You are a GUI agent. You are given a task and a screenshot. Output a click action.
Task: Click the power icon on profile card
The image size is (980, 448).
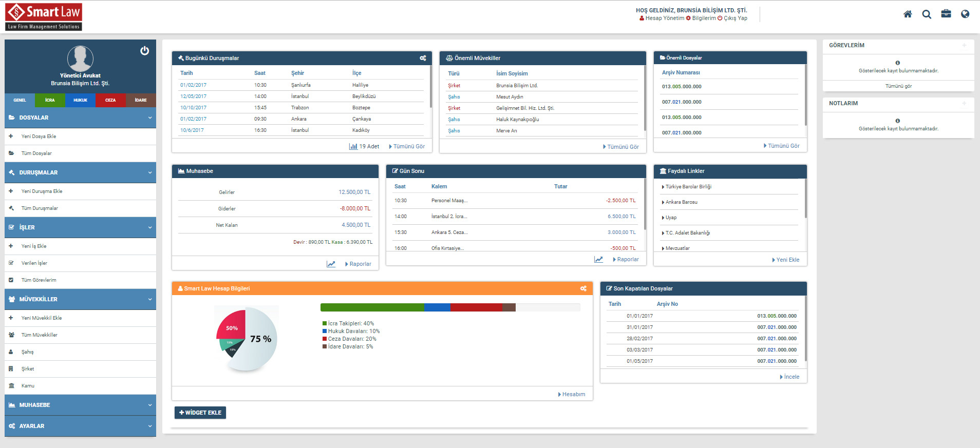145,50
